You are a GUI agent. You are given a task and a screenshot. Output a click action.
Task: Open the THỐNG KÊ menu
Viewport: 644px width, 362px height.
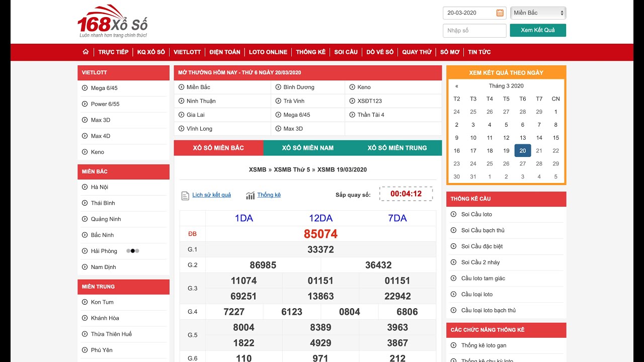click(310, 52)
